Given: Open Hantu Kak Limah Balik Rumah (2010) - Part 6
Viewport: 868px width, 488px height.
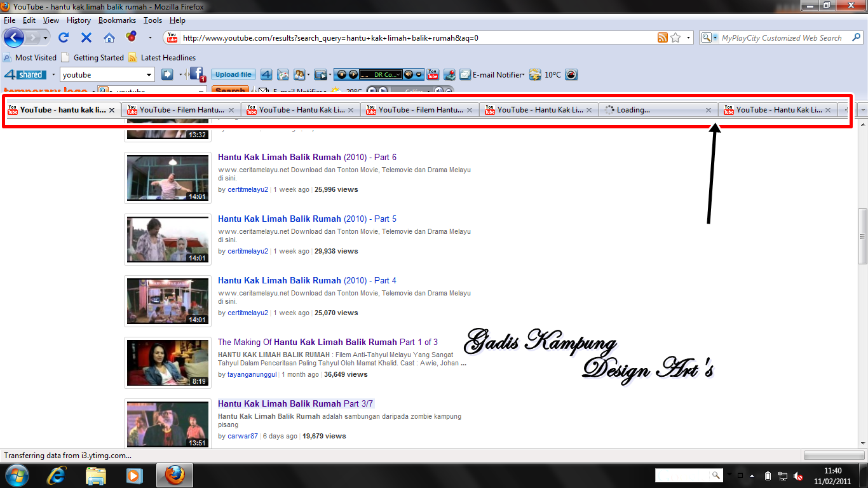Looking at the screenshot, I should tap(307, 157).
